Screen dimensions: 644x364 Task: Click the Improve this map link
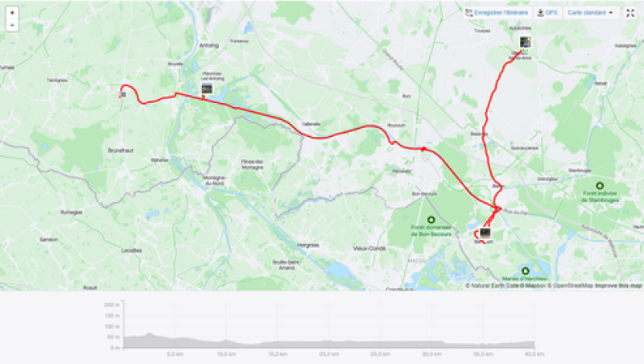tap(618, 286)
